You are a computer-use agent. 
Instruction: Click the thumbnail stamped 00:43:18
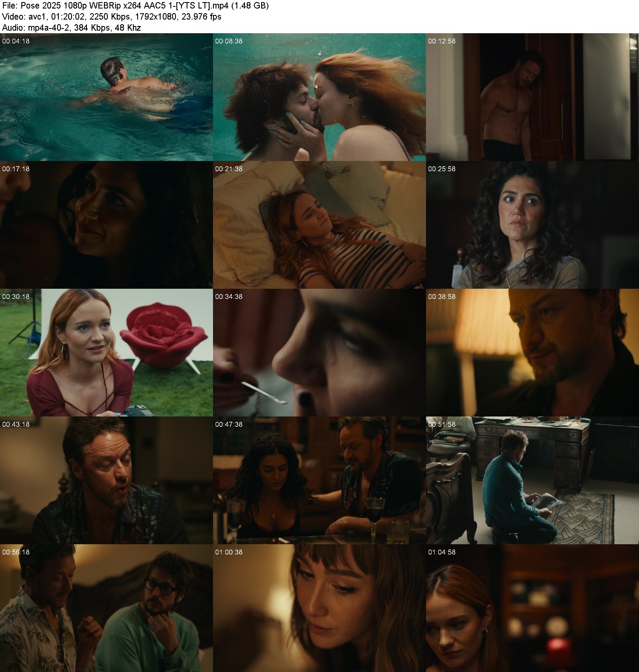click(x=106, y=480)
